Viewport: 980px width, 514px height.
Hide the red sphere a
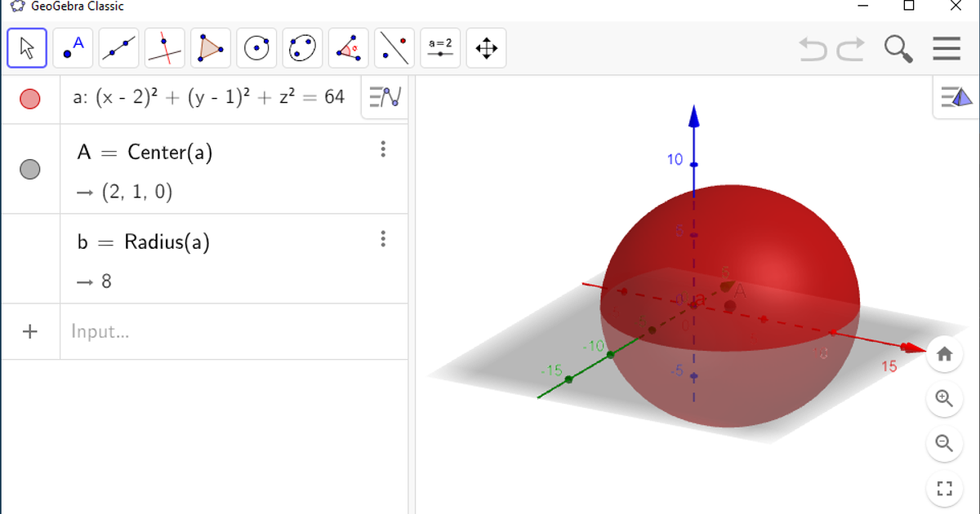30,98
